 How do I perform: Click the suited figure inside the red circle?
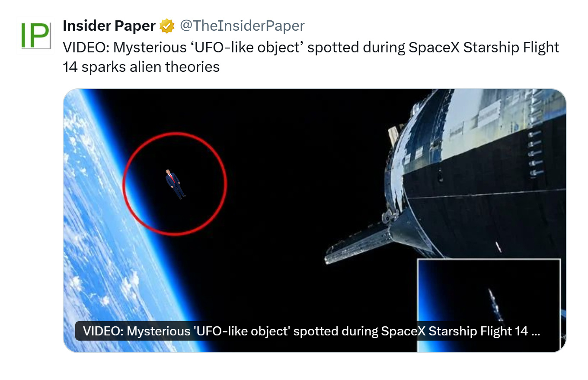pos(175,184)
